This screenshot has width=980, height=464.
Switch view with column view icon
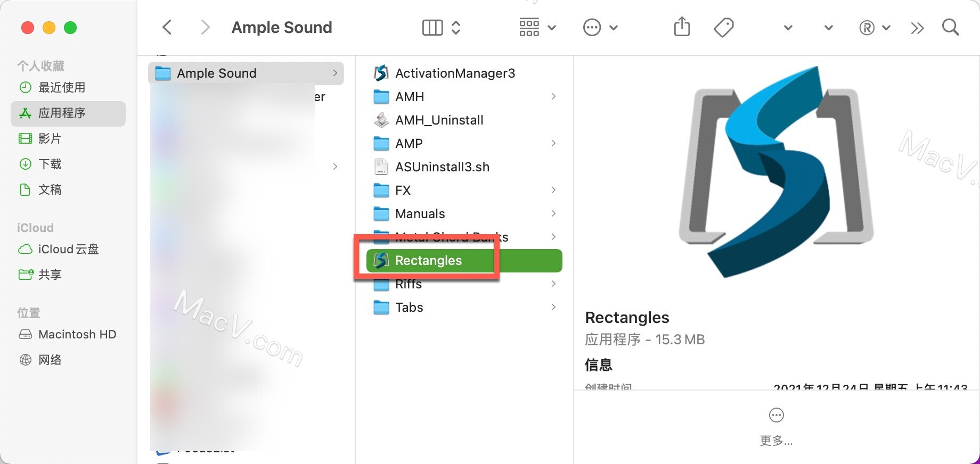click(432, 27)
